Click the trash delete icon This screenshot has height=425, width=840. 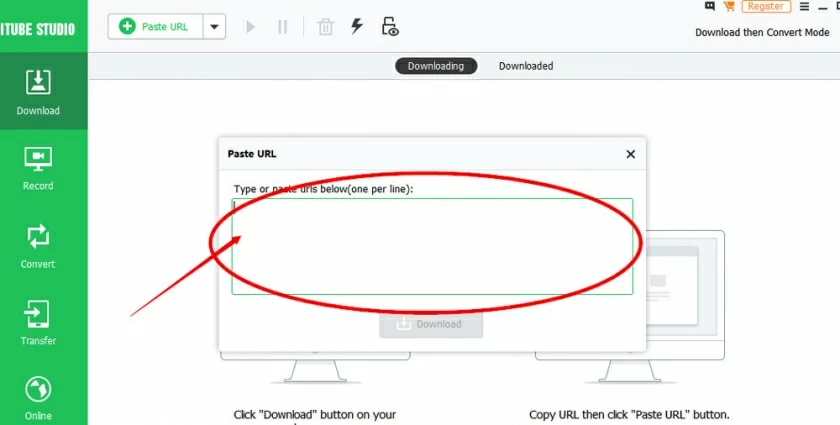pyautogui.click(x=325, y=26)
